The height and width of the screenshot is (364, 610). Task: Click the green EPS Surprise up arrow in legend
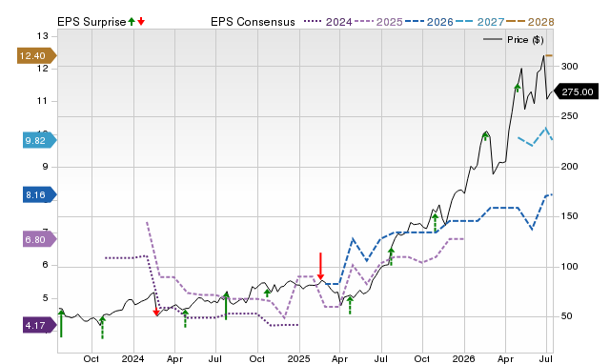132,21
